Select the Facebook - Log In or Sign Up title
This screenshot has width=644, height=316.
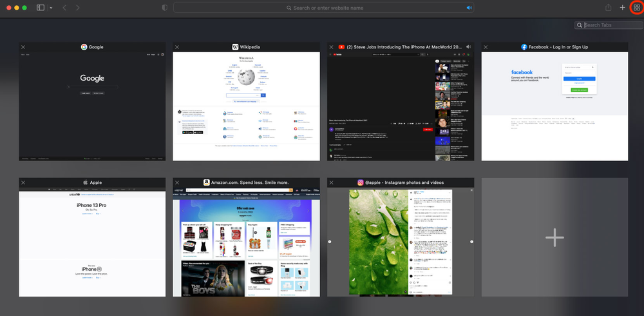click(558, 47)
